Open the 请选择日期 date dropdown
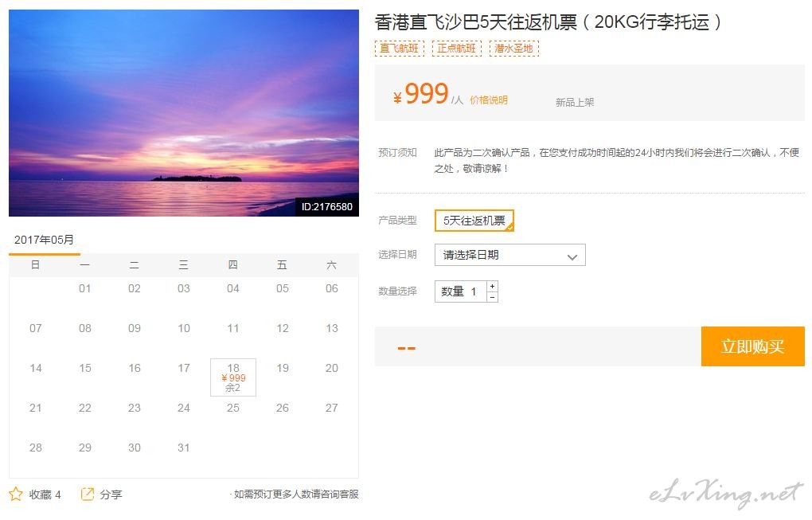The image size is (812, 520). pos(510,255)
